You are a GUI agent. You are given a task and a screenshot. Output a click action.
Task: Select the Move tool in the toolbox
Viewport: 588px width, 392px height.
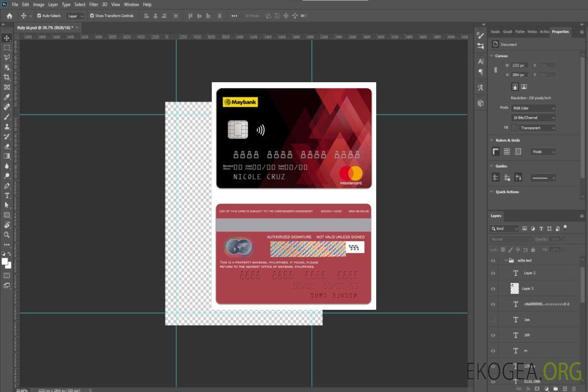click(x=7, y=38)
